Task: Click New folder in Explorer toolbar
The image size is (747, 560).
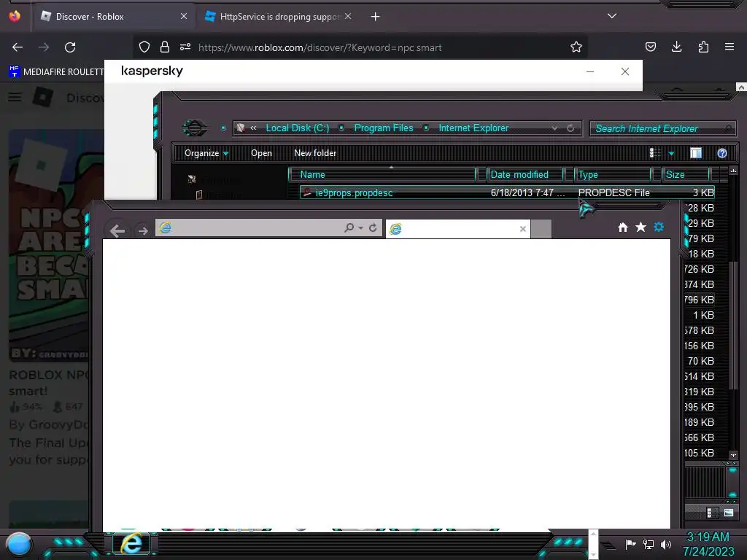Action: pyautogui.click(x=315, y=153)
